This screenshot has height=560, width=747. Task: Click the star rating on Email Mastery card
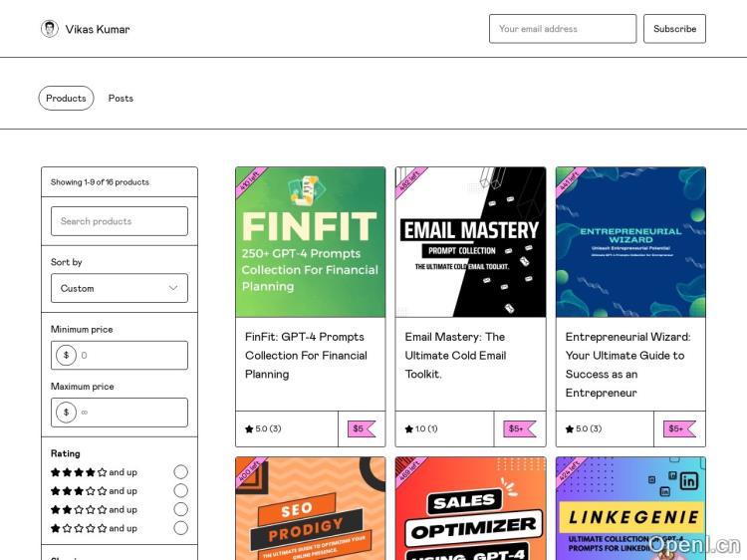pyautogui.click(x=421, y=429)
